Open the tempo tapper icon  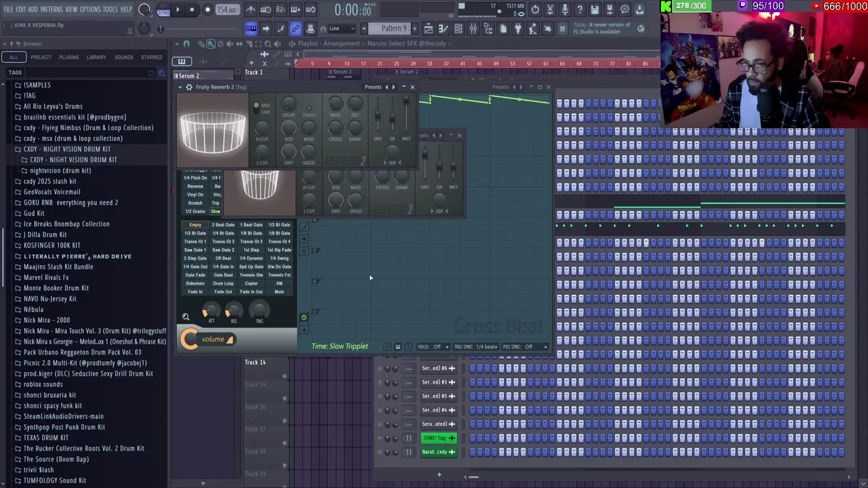tap(532, 28)
